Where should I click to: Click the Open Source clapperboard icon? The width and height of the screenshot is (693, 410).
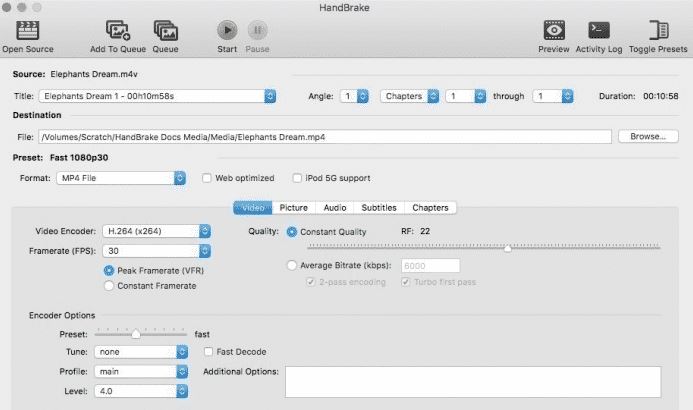(28, 30)
